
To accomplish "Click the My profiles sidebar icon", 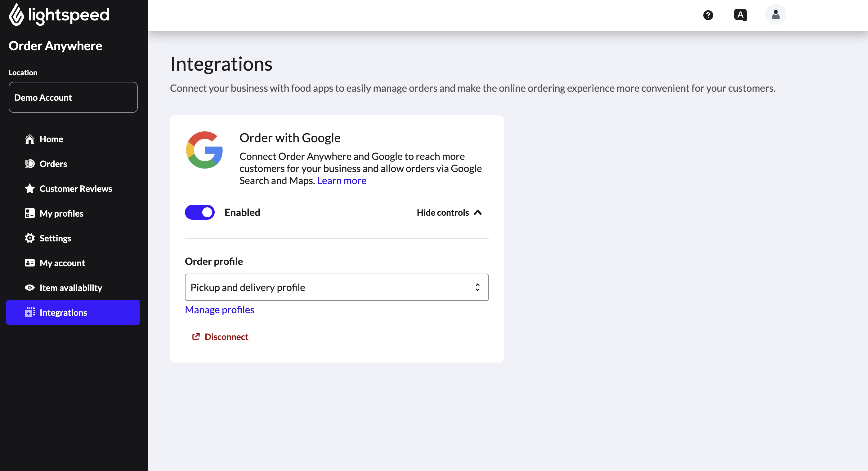I will tap(30, 213).
